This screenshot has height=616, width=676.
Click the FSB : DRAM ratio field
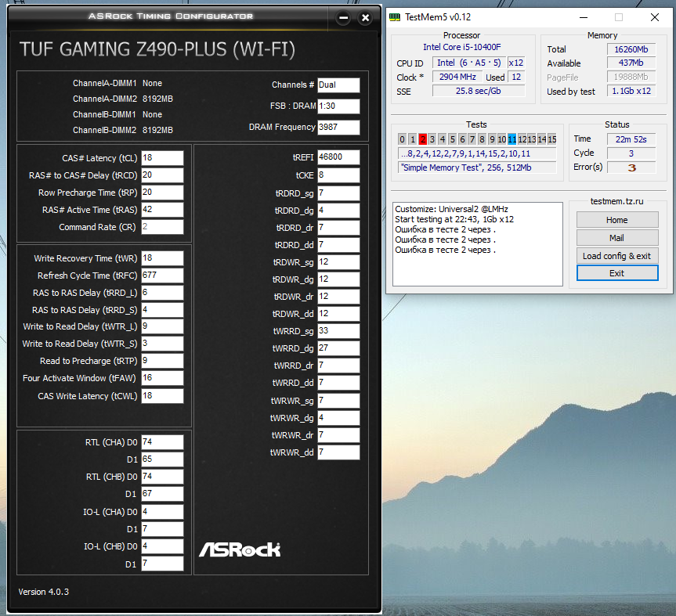pos(338,106)
